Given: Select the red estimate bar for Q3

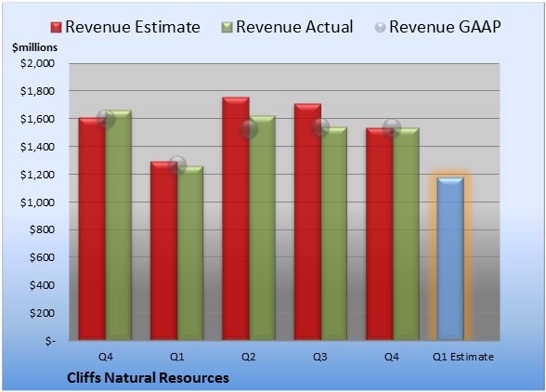Looking at the screenshot, I should coord(308,222).
